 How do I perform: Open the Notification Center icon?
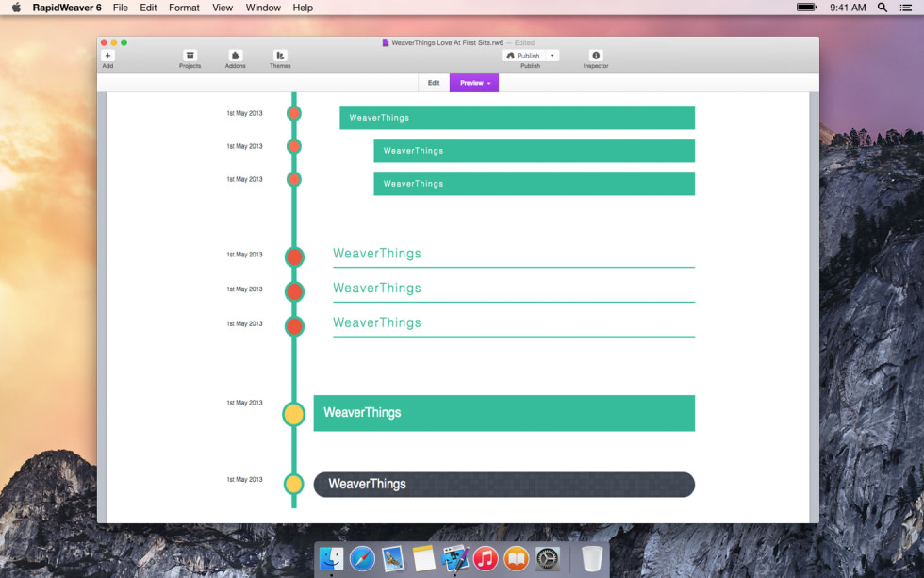906,8
